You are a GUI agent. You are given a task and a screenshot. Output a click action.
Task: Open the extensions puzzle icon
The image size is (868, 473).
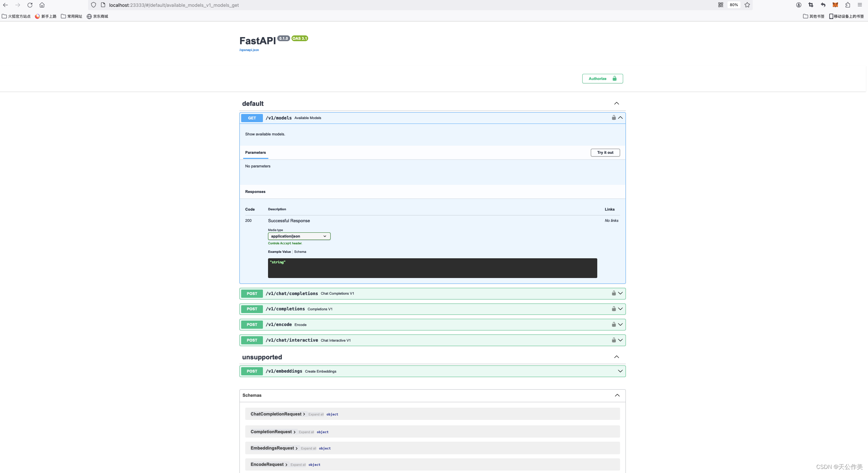[x=848, y=5]
